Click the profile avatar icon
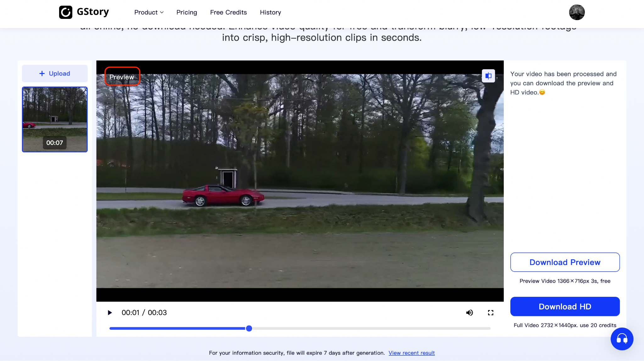The image size is (644, 361). click(576, 12)
